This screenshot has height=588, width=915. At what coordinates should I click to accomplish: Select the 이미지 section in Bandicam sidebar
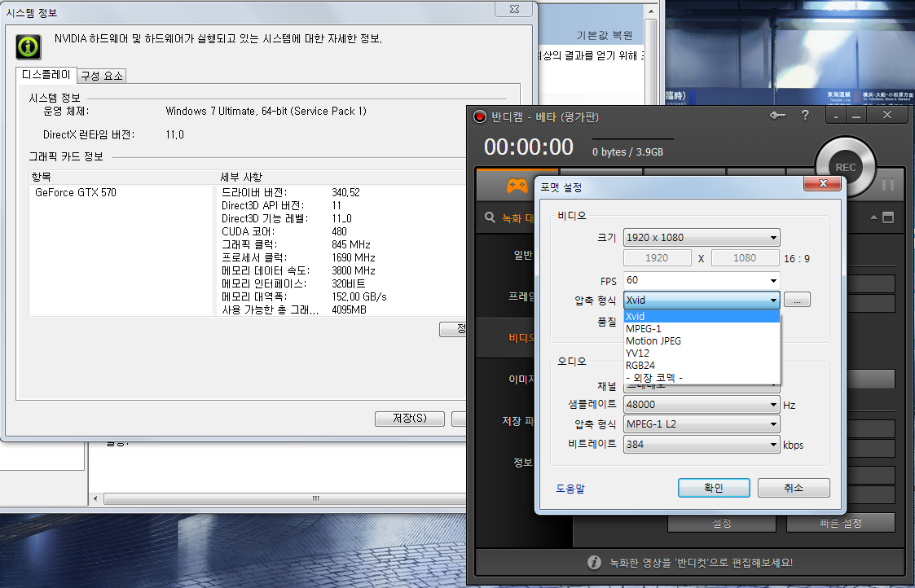521,380
